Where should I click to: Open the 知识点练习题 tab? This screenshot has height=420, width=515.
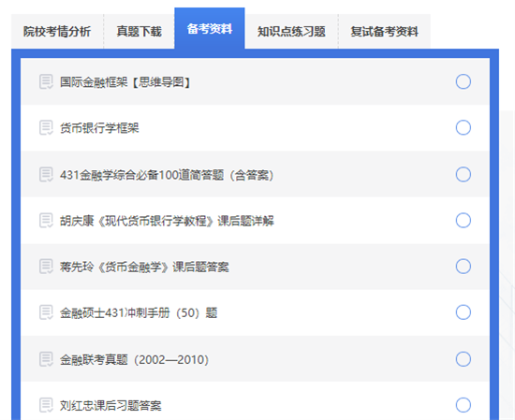(291, 32)
